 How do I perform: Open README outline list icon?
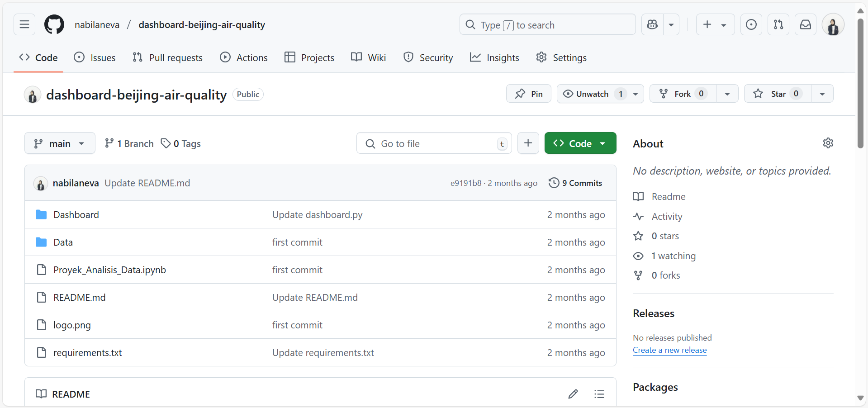(x=599, y=394)
